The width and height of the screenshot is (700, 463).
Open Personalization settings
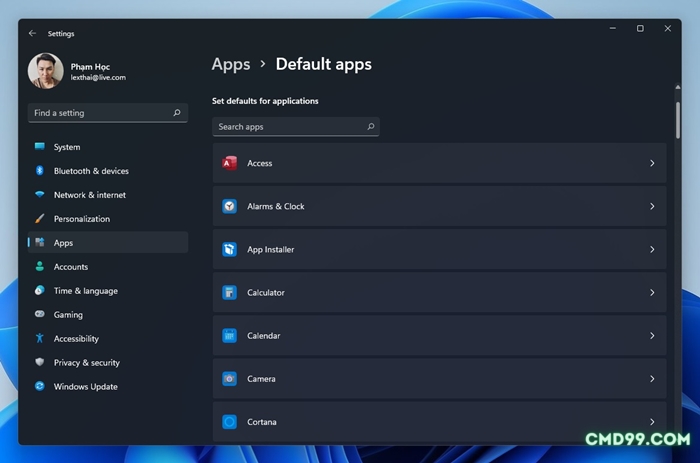pos(108,219)
